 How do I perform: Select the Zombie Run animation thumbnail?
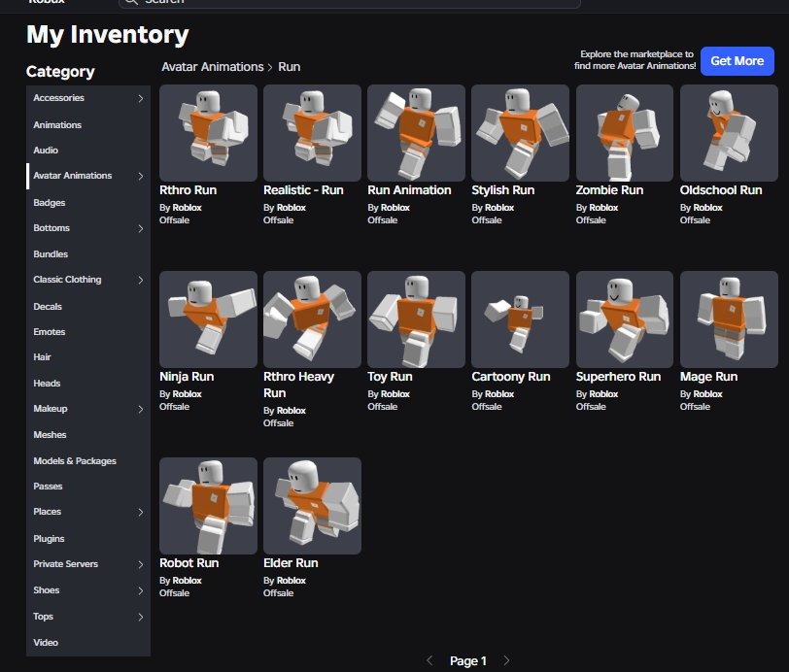[625, 133]
